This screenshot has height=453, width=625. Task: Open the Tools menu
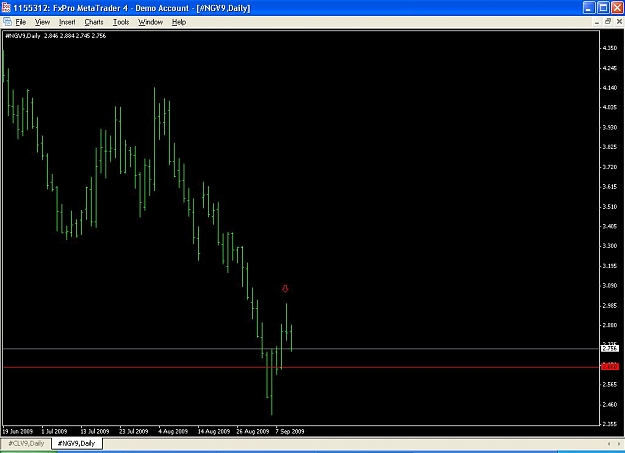[x=121, y=22]
